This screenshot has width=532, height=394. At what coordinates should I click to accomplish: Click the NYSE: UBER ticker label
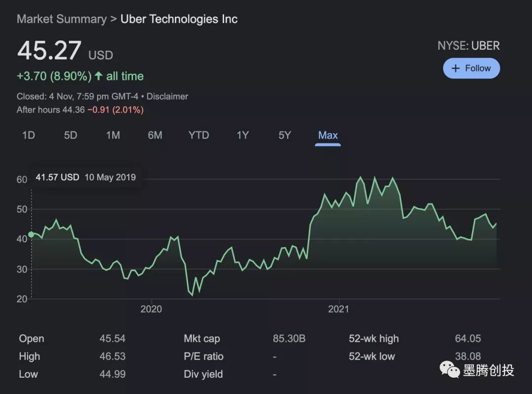tap(468, 46)
